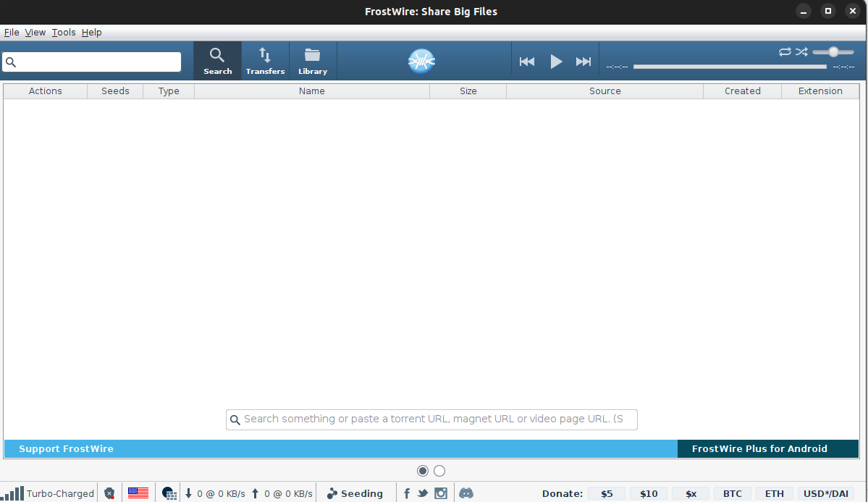868x502 pixels.
Task: Click the upload speed arrow indicator
Action: tap(256, 493)
